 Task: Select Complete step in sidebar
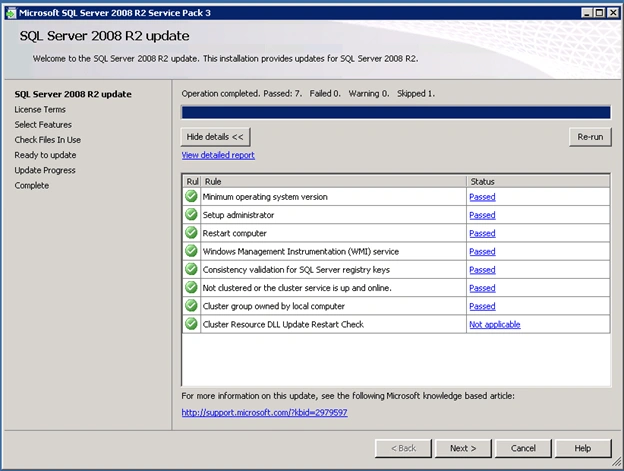[x=31, y=185]
